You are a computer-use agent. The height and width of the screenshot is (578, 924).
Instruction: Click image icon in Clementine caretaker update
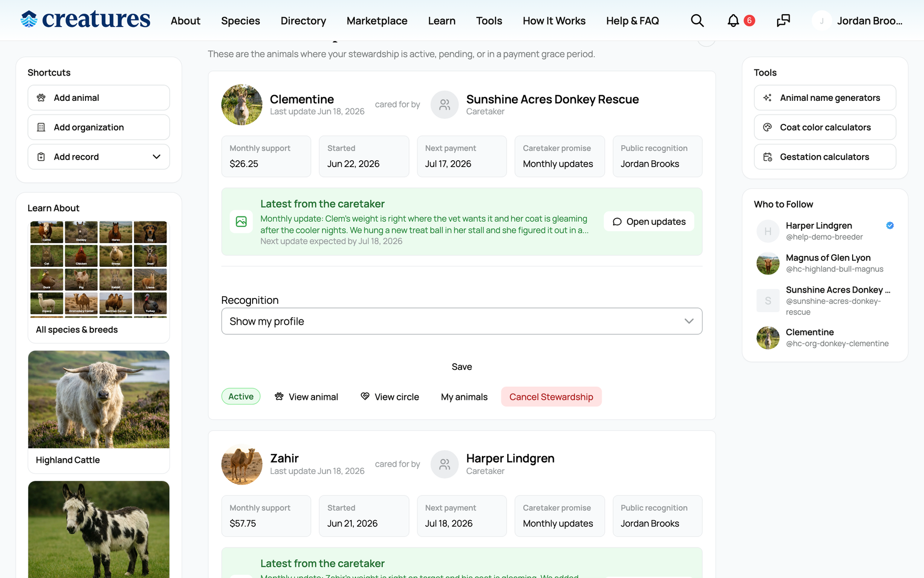[x=241, y=222]
